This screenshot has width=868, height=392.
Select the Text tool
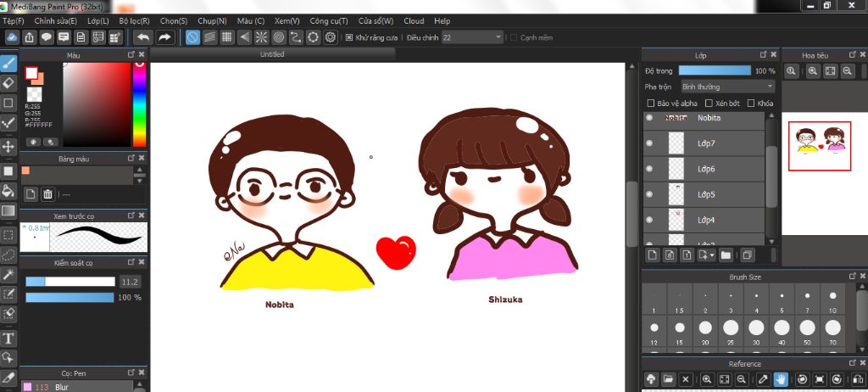(x=8, y=338)
